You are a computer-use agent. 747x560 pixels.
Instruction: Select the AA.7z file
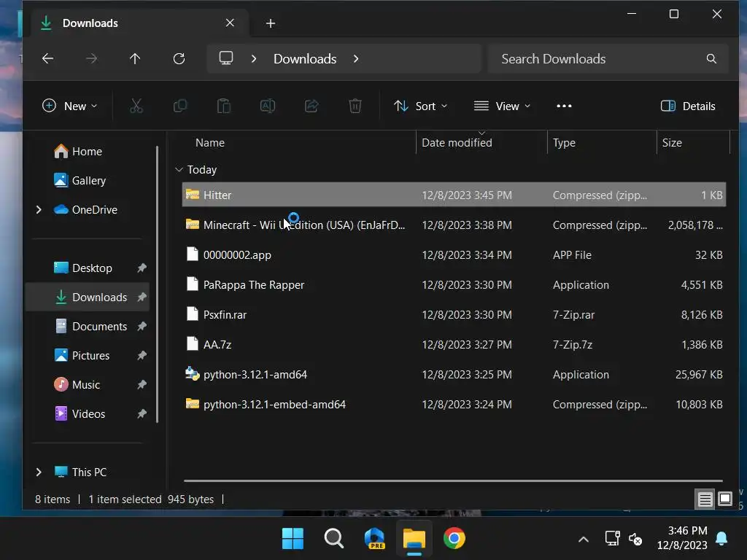[454, 344]
